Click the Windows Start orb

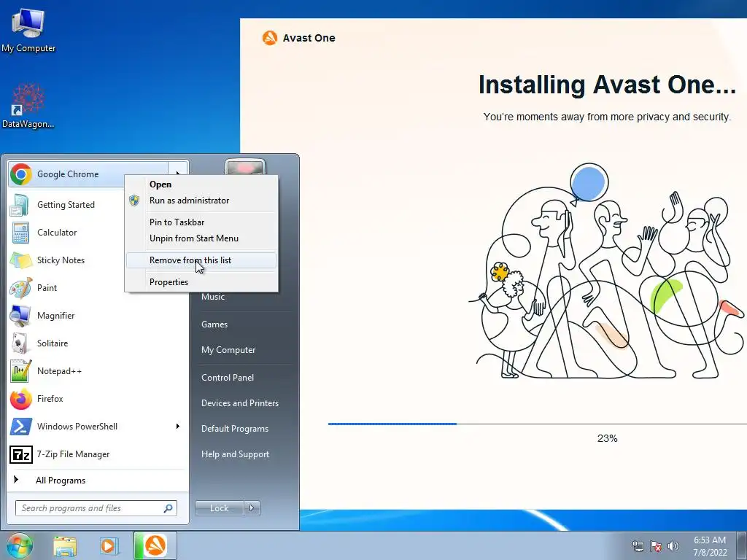(x=18, y=545)
